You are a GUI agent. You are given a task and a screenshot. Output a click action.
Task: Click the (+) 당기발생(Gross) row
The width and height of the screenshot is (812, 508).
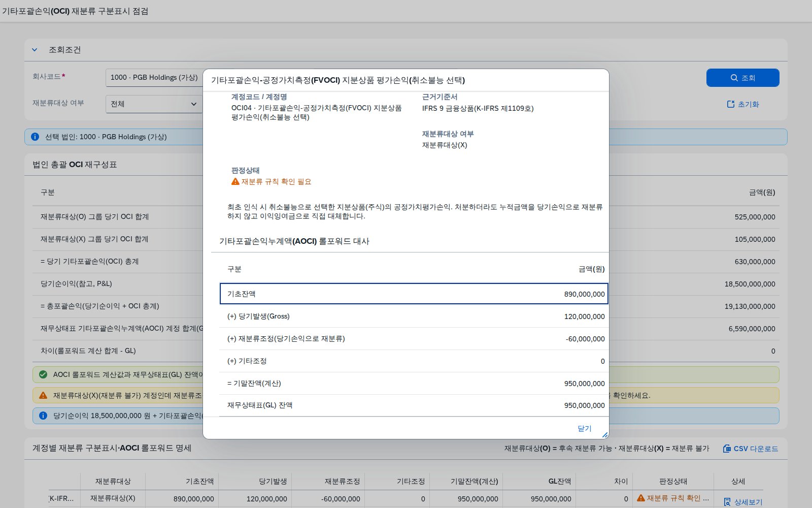coord(414,316)
